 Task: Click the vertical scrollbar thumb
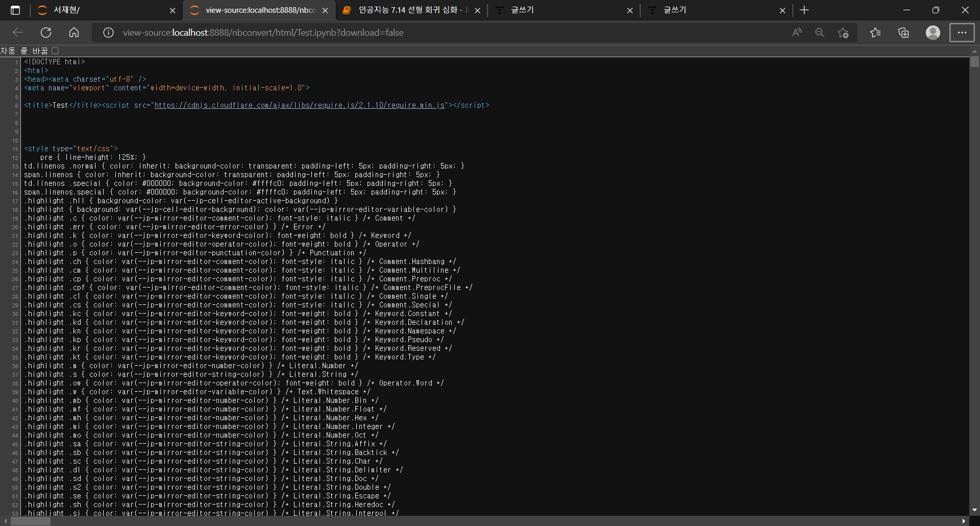coord(974,62)
